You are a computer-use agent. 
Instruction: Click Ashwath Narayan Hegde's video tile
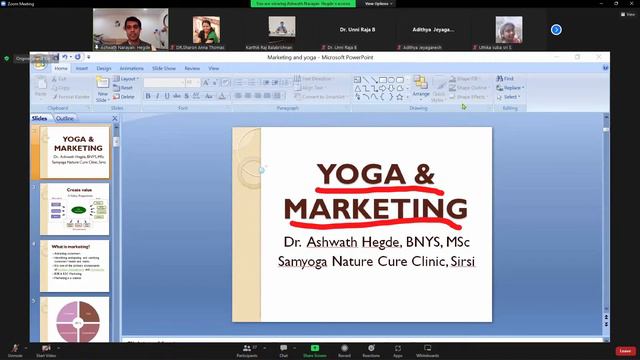pyautogui.click(x=131, y=29)
